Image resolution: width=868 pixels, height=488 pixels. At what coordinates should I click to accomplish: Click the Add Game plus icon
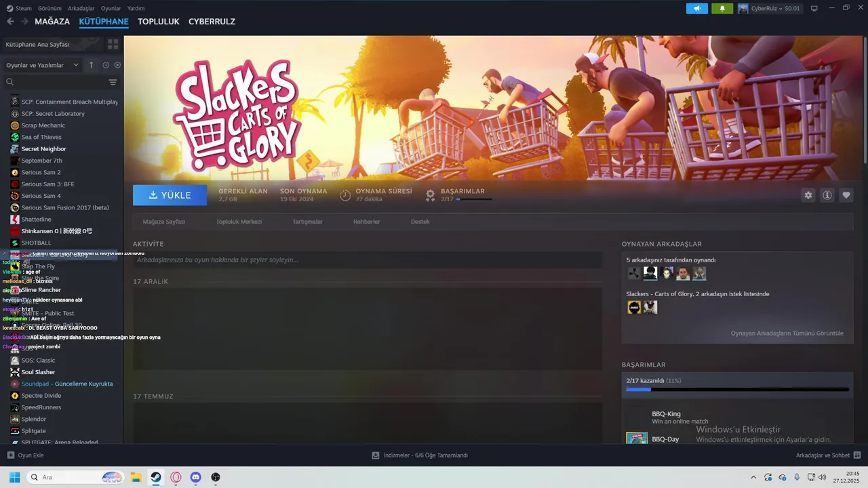(x=10, y=455)
